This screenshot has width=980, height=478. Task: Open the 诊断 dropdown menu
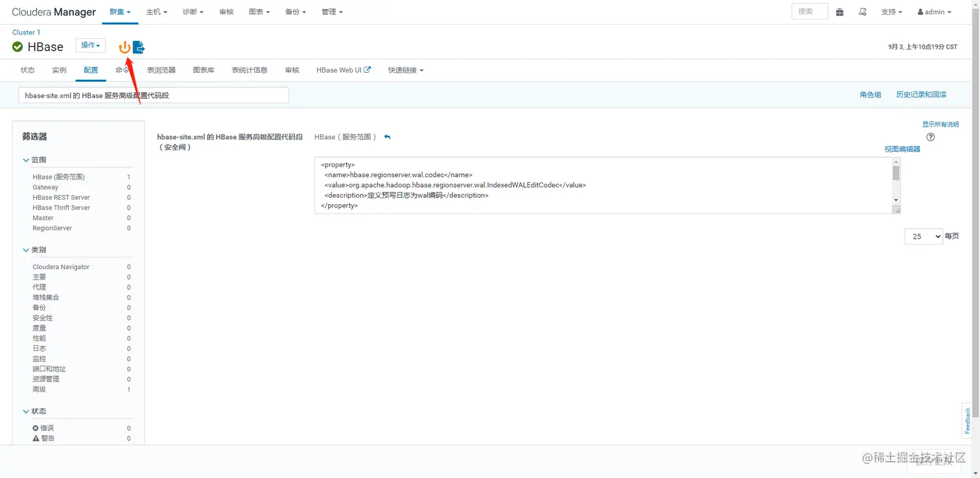tap(193, 12)
